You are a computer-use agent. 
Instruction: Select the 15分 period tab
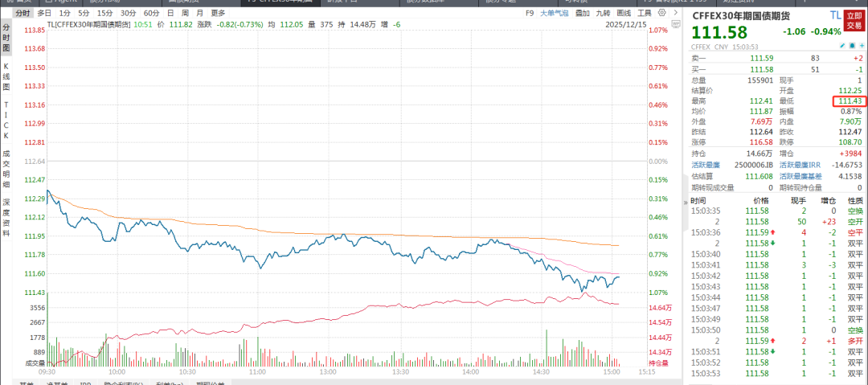coord(105,14)
